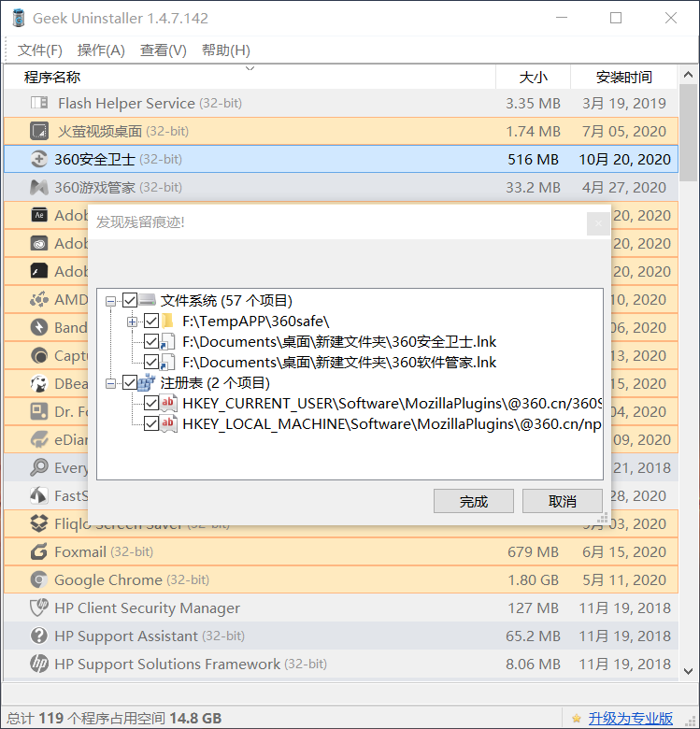Click the 文件系统 drive icon in dialog
The width and height of the screenshot is (700, 729).
148,300
